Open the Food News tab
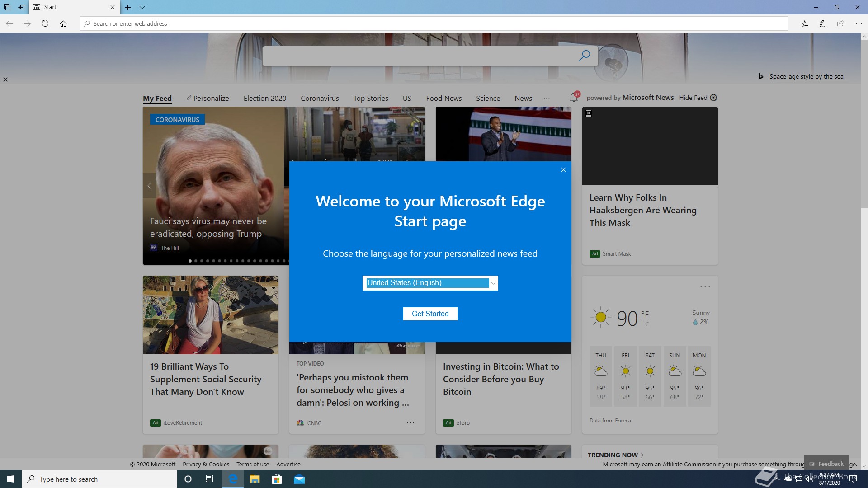 click(x=444, y=98)
